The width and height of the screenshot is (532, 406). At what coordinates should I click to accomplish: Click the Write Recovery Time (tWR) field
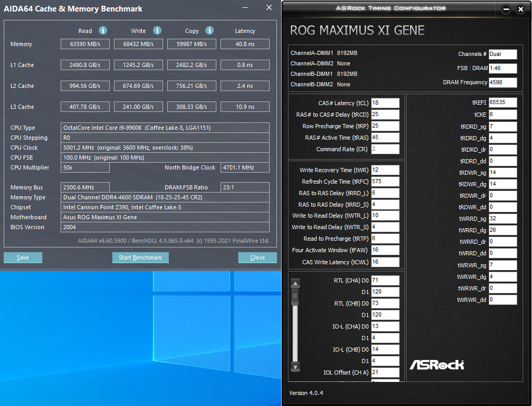[385, 170]
